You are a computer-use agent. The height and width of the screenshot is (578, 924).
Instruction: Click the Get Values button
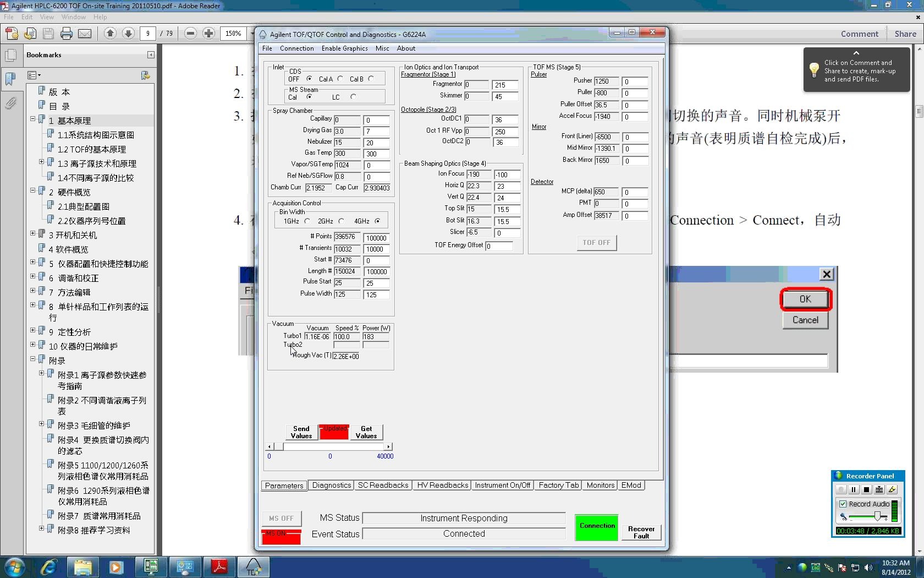tap(366, 432)
